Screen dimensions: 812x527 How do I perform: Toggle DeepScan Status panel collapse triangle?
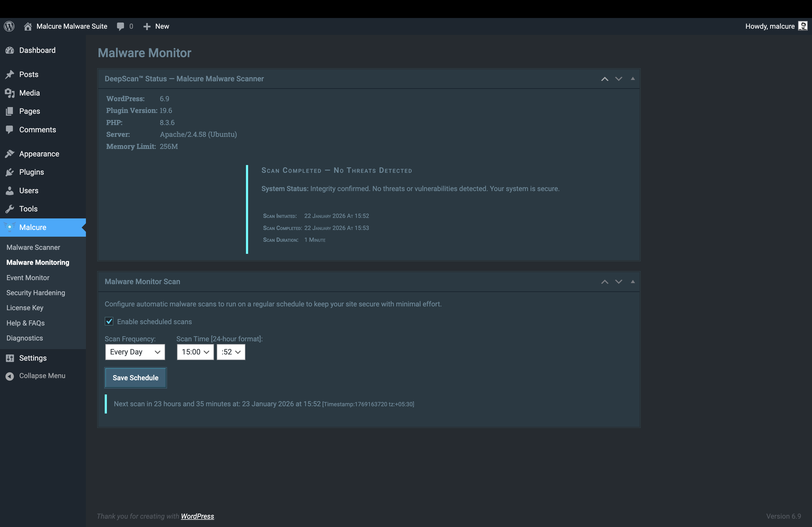coord(633,79)
